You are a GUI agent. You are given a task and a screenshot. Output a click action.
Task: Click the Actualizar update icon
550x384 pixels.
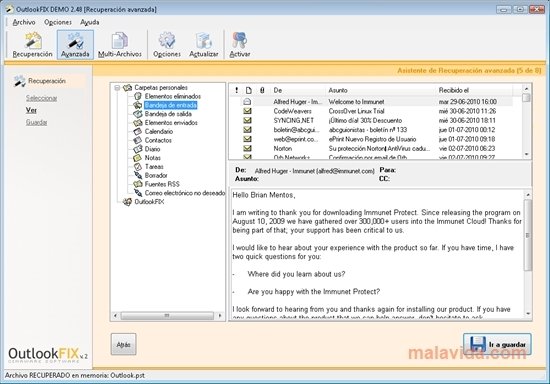(x=203, y=45)
